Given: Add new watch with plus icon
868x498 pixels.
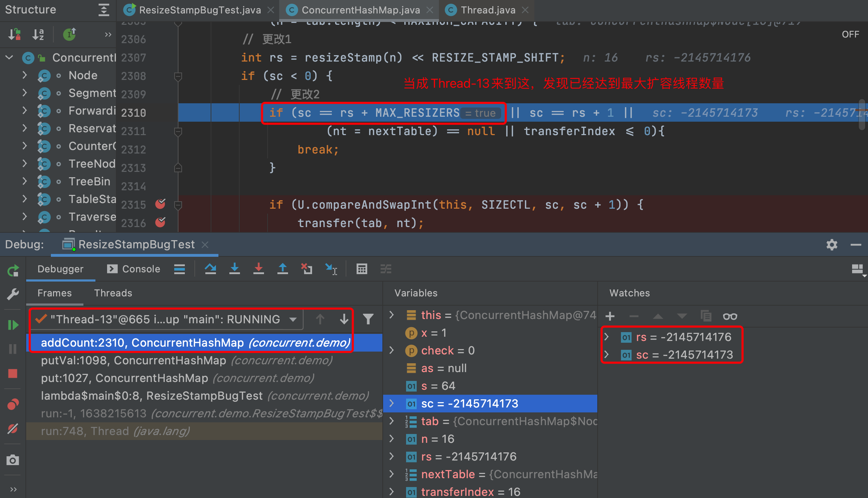Looking at the screenshot, I should 610,317.
